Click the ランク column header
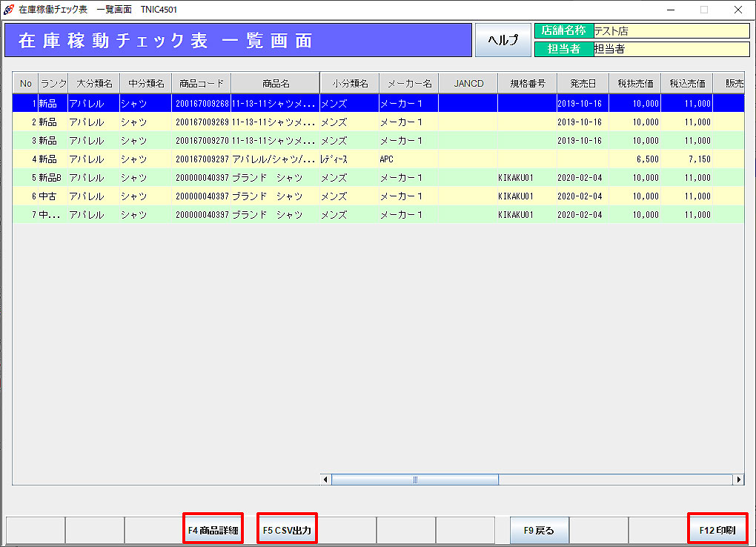This screenshot has height=547, width=756. 53,83
